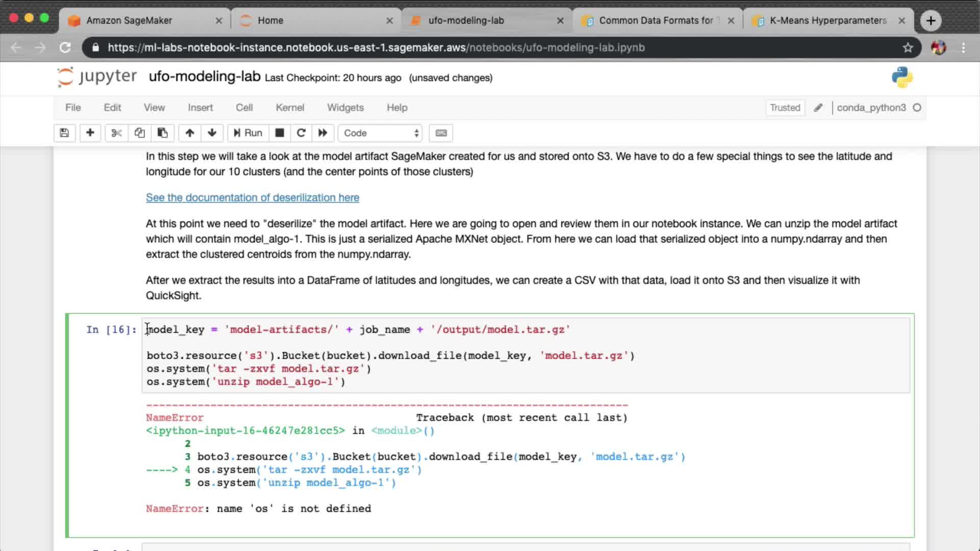Bookmark this page with the star icon
The width and height of the screenshot is (980, 551).
click(x=908, y=47)
